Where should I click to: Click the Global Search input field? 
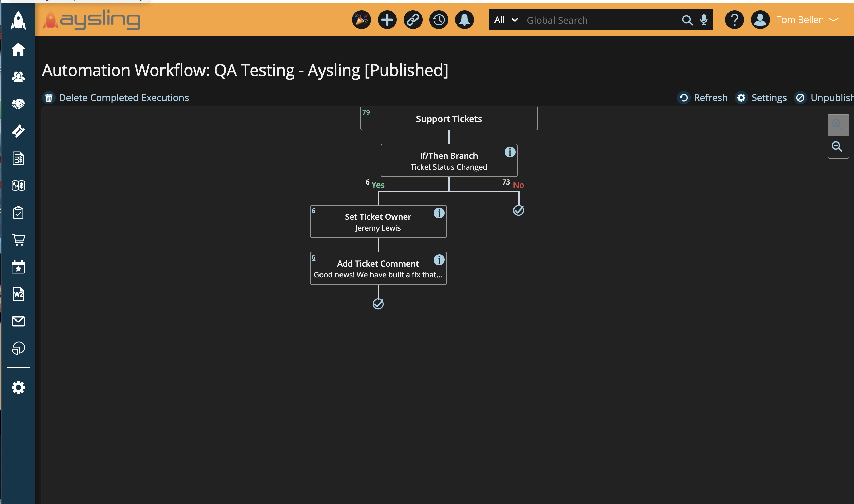[x=601, y=20]
